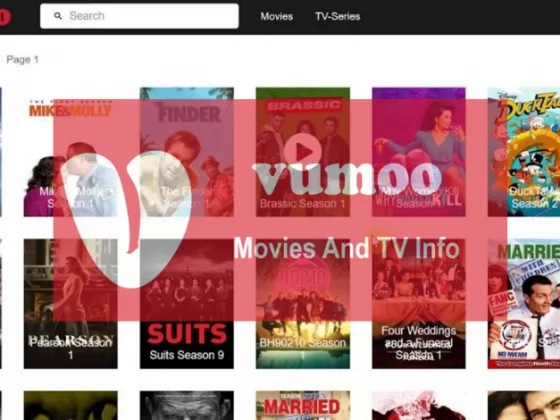Click the Suits Season 9 title text
The height and width of the screenshot is (420, 560).
tap(187, 355)
